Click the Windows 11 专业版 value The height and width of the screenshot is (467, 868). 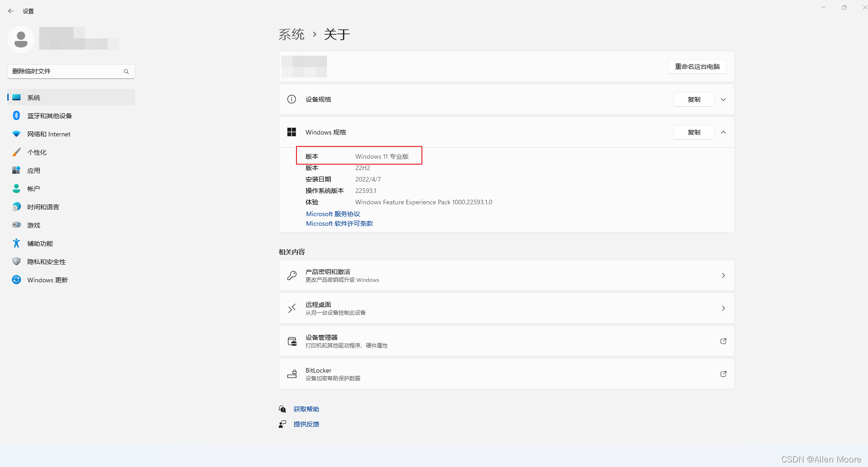(x=382, y=156)
